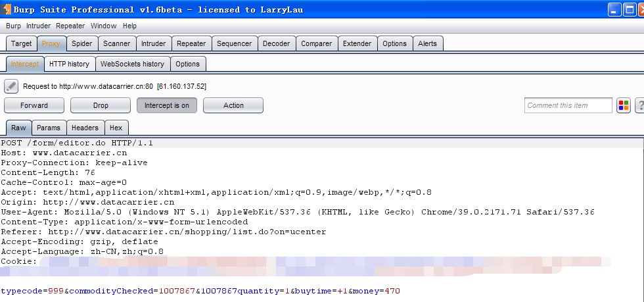Image resolution: width=644 pixels, height=302 pixels.
Task: Switch to the Extender tab
Action: pos(357,43)
